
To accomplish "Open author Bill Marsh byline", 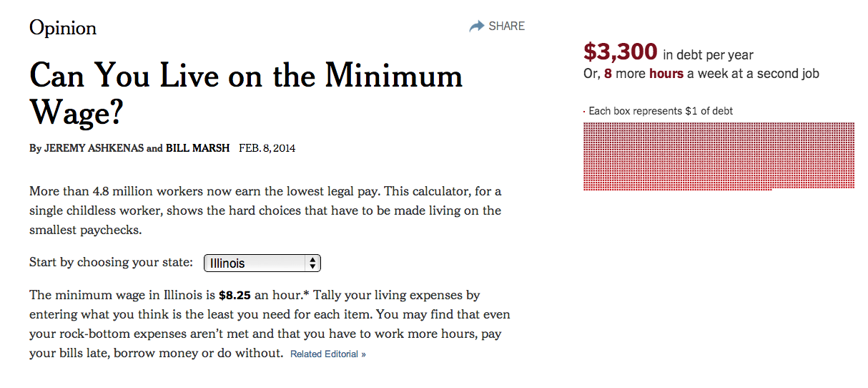I will (197, 149).
